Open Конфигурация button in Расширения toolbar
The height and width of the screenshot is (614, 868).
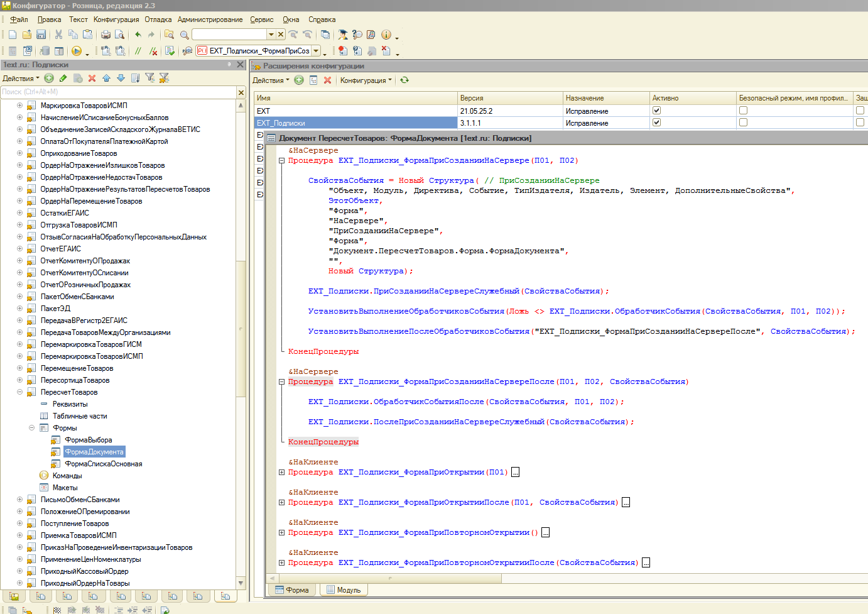366,80
